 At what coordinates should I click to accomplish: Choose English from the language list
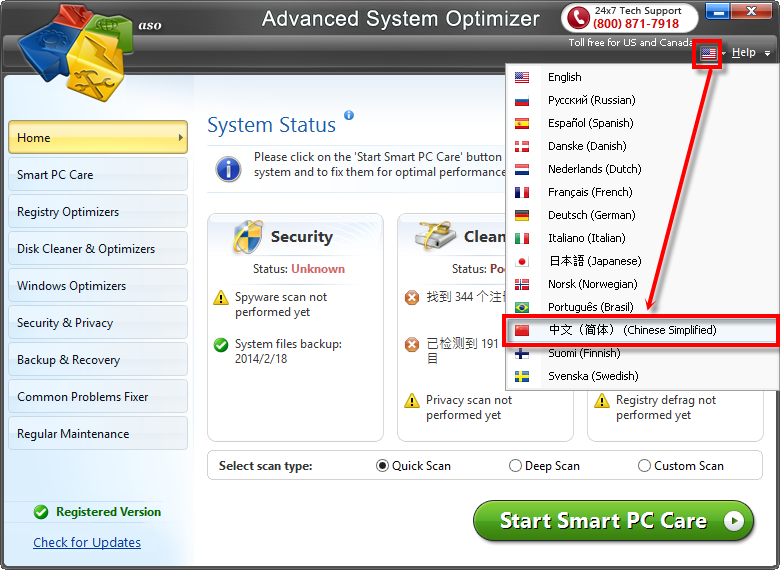642,77
